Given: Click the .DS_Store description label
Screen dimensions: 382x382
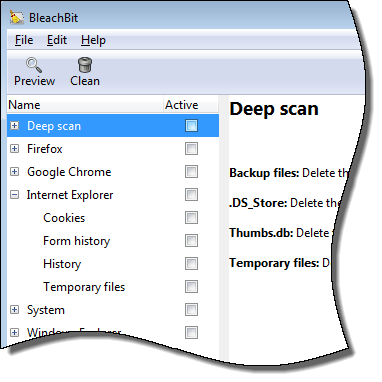Looking at the screenshot, I should (258, 203).
